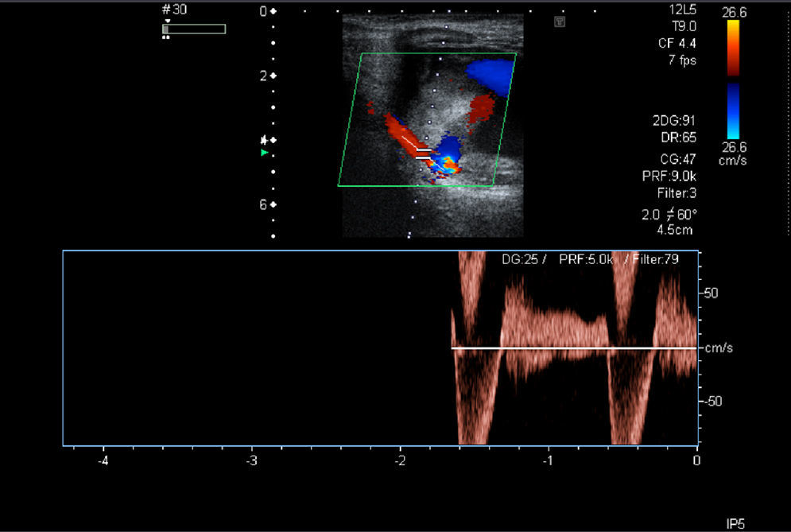The image size is (791, 532).
Task: Click the 2DG:91 gain setting
Action: point(673,122)
